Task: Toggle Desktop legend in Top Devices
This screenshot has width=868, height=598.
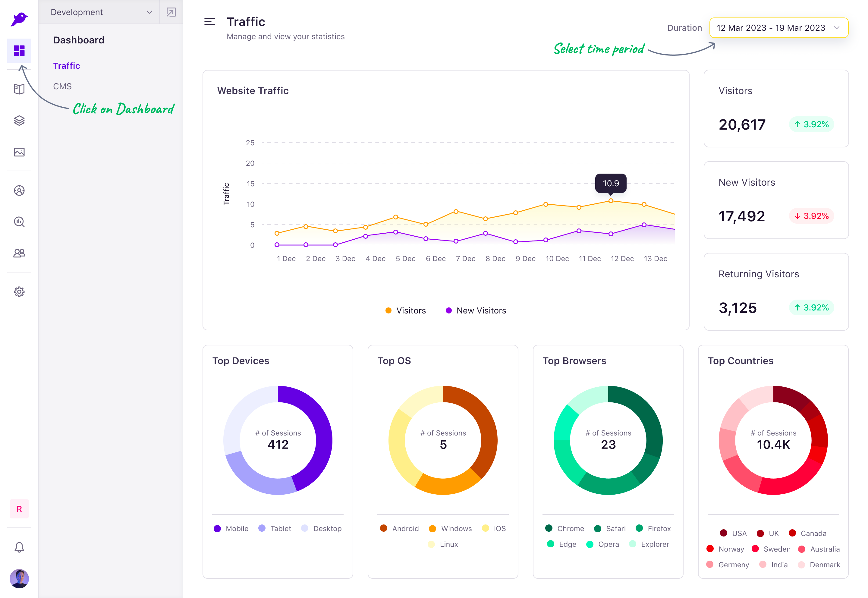Action: [x=321, y=528]
